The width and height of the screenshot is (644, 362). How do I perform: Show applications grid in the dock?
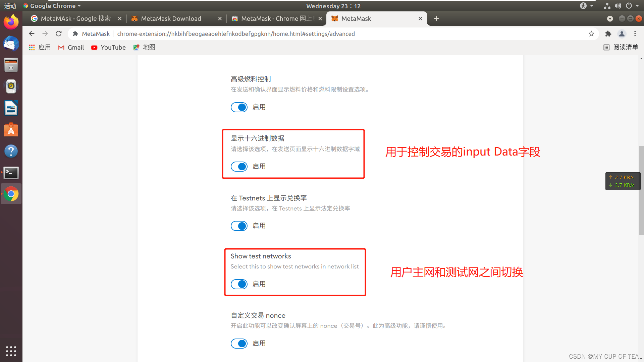(11, 351)
